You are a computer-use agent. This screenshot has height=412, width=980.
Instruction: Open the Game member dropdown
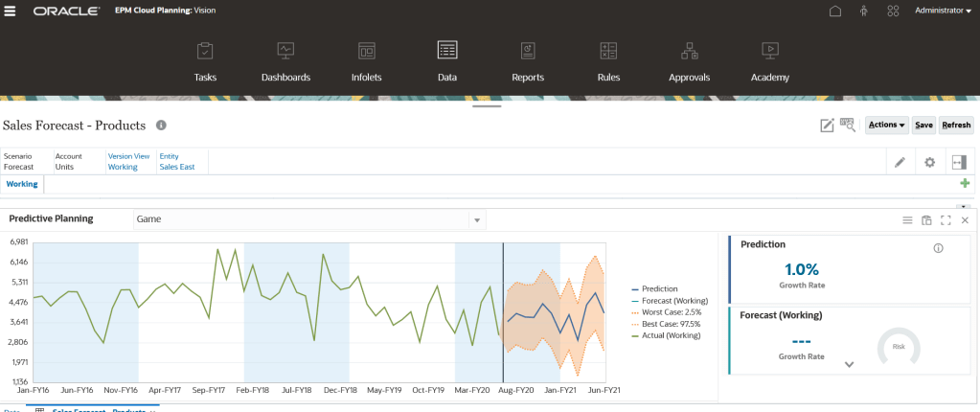(476, 219)
